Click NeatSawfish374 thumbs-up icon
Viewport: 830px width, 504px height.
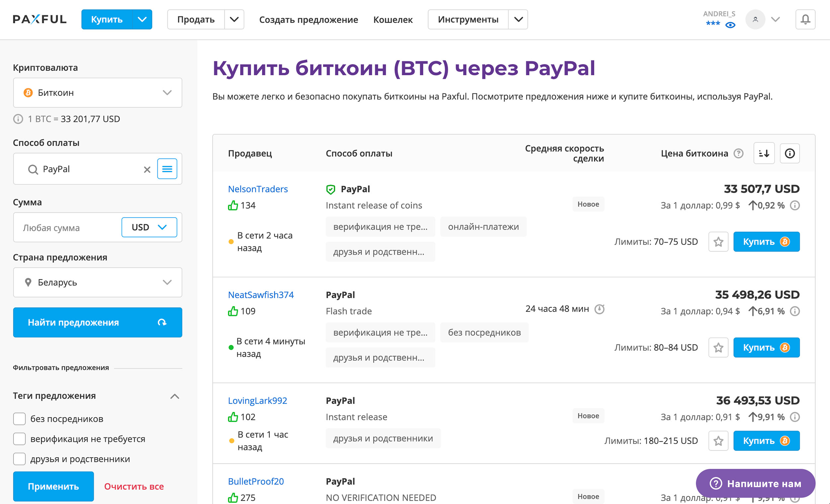(233, 311)
